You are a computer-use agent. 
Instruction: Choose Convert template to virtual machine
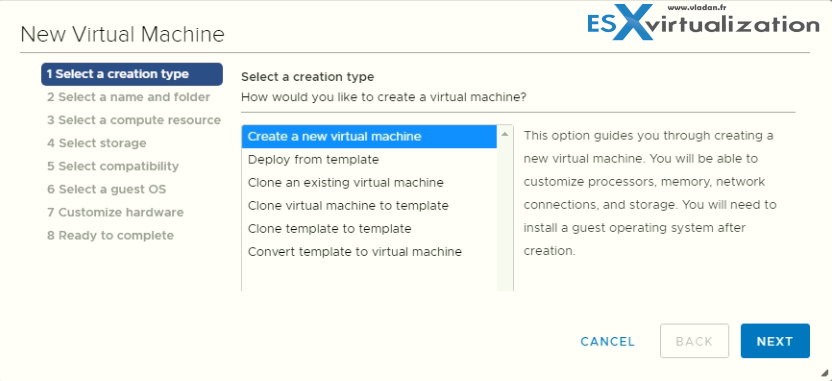[x=369, y=252]
